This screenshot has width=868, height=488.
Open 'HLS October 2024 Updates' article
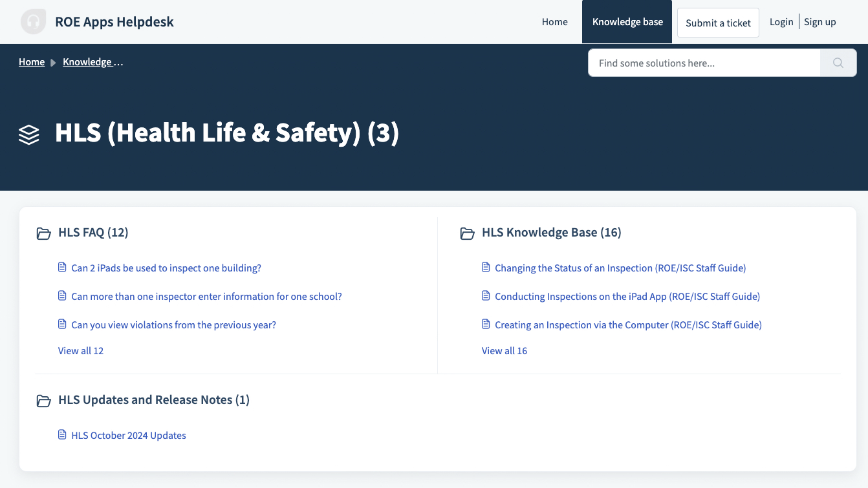click(x=129, y=436)
